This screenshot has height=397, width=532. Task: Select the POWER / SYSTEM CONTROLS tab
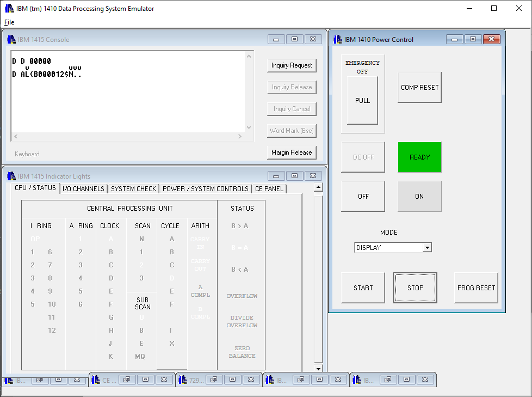205,189
